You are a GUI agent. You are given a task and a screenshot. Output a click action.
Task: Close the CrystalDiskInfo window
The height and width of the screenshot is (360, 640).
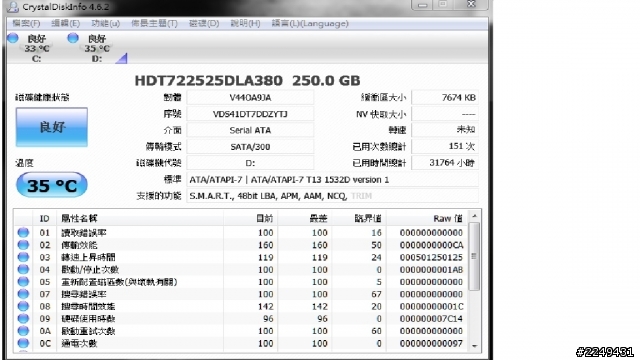[471, 4]
